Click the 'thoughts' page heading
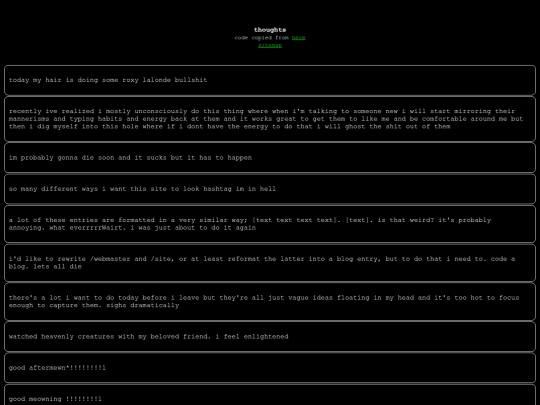540x405 pixels. (270, 30)
